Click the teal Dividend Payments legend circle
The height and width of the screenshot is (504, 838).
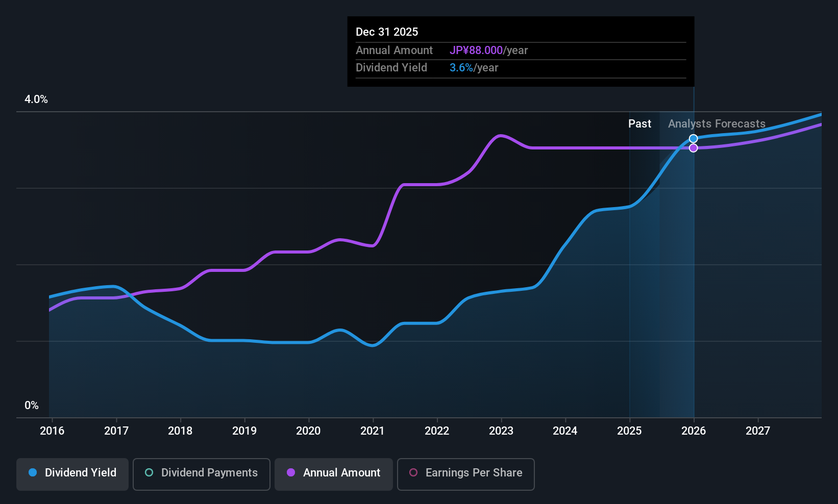[x=149, y=473]
